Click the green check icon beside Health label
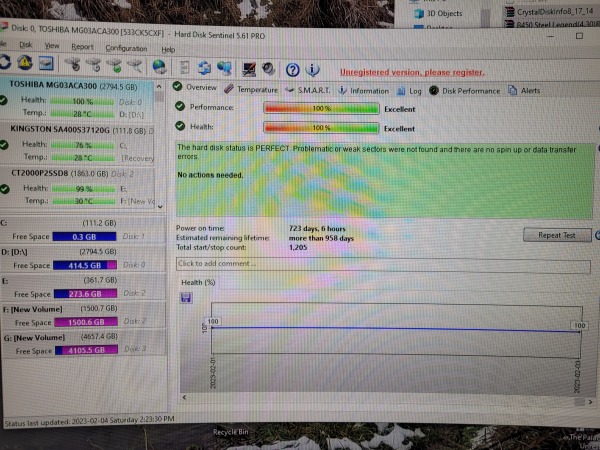The height and width of the screenshot is (450, 600). 180,126
